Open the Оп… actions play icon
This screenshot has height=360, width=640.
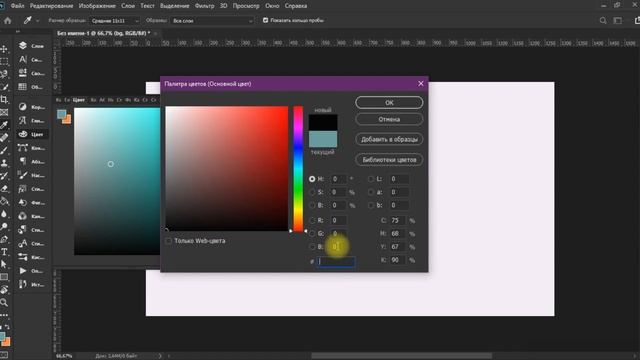[22, 271]
